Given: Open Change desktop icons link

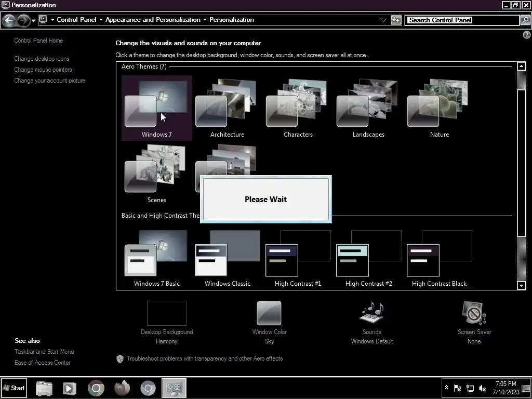Looking at the screenshot, I should 42,59.
